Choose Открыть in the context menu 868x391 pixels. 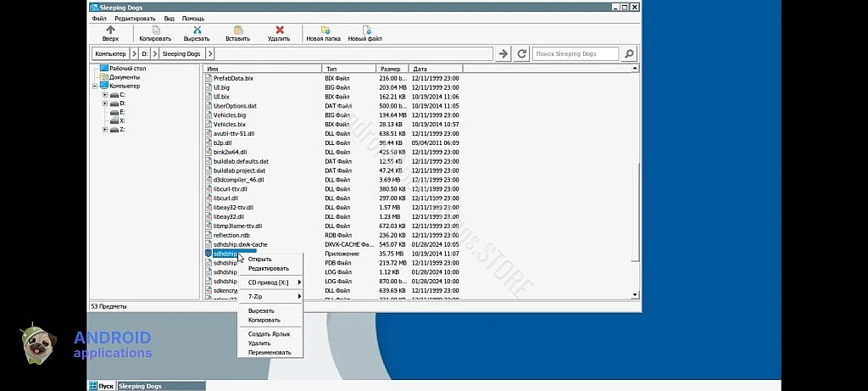click(270, 260)
